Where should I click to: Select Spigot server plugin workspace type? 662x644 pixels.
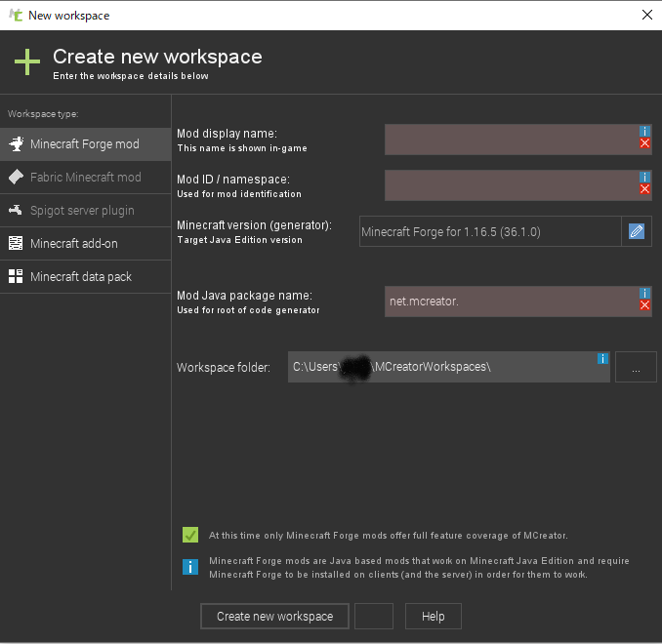85,211
